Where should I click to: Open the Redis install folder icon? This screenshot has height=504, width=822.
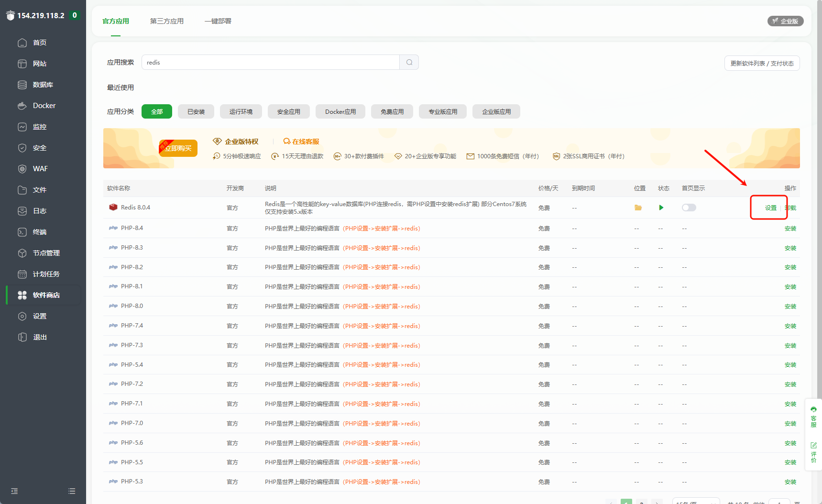pyautogui.click(x=638, y=208)
